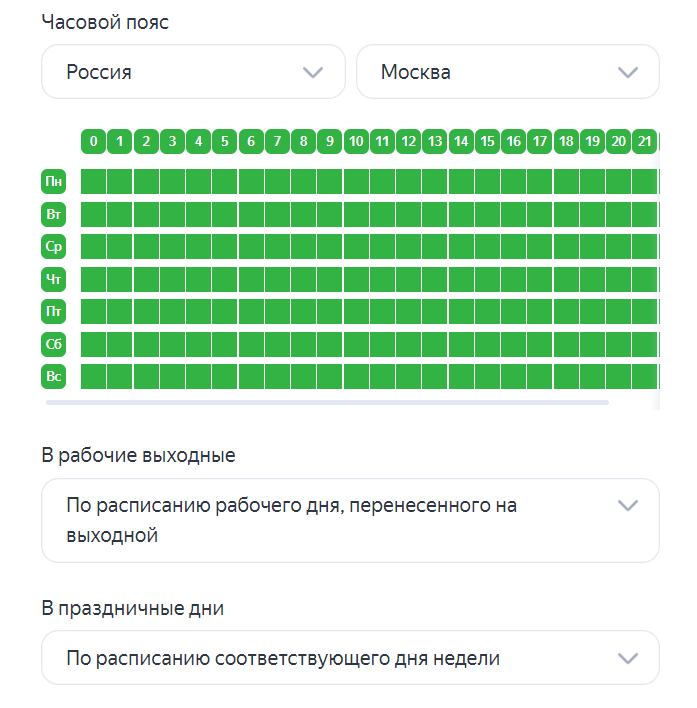Expand the working weekends schedule dropdown
Viewport: 697px width, 708px height.
tap(350, 520)
